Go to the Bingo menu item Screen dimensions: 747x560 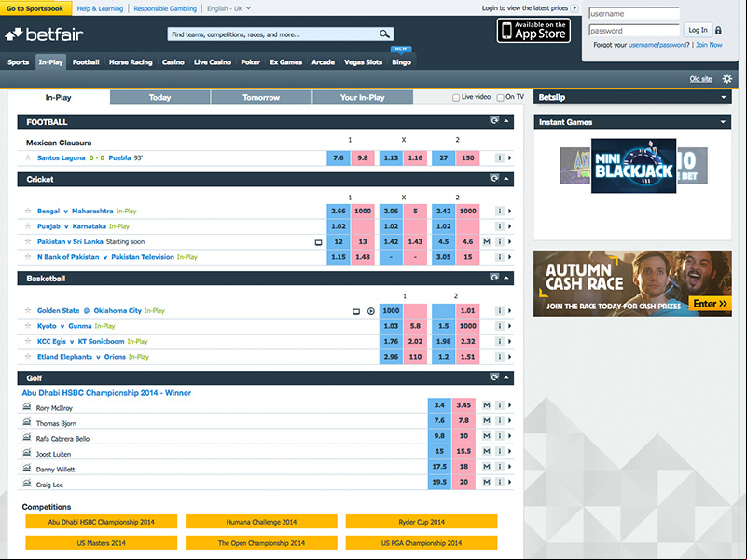(401, 61)
